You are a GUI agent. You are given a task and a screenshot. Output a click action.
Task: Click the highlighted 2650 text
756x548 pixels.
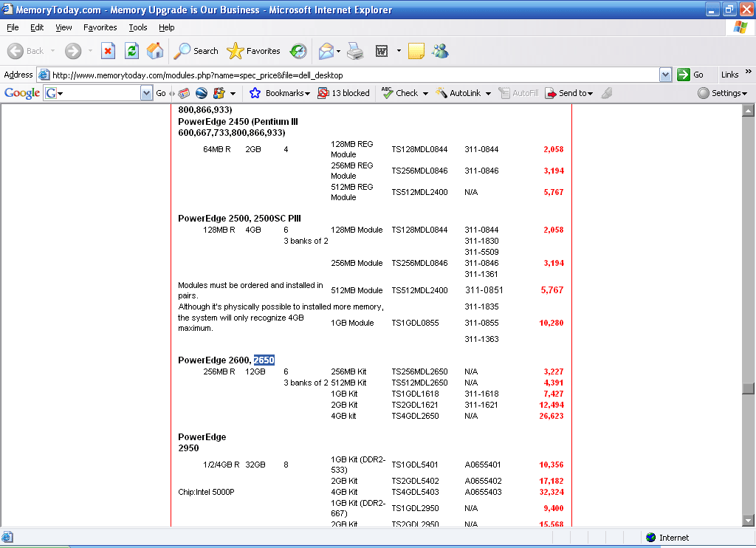tap(264, 360)
